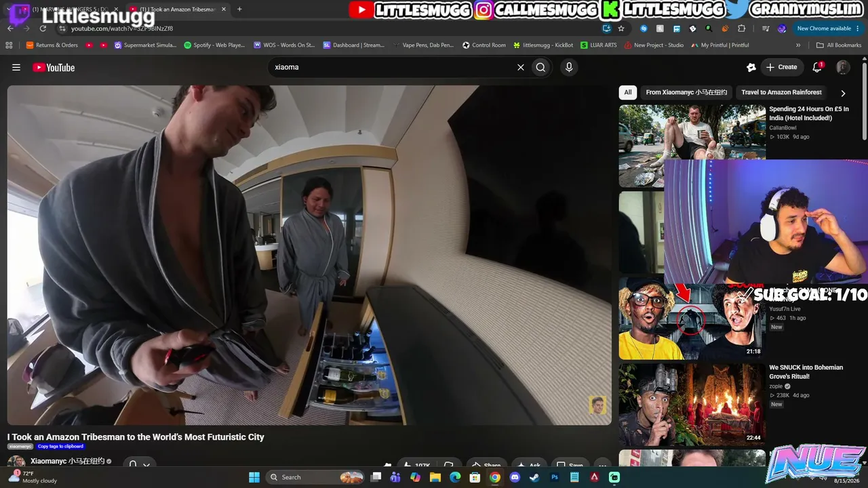Go to the YouTube home logo

(54, 67)
